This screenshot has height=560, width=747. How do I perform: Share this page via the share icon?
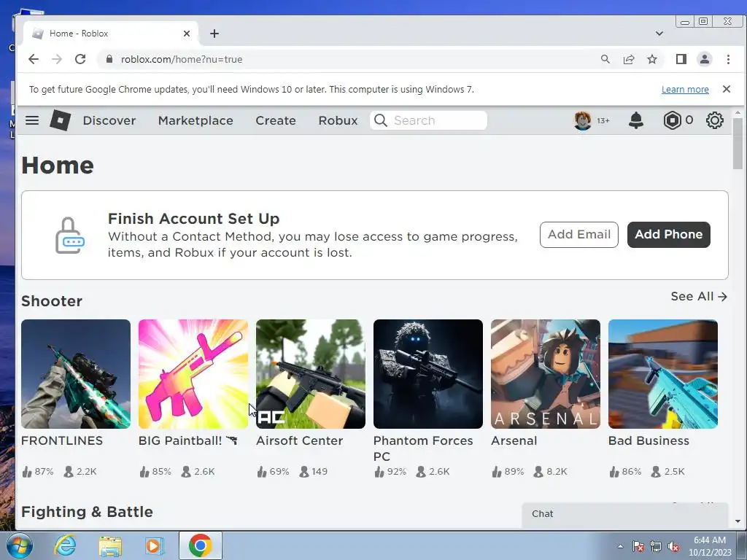tap(629, 59)
